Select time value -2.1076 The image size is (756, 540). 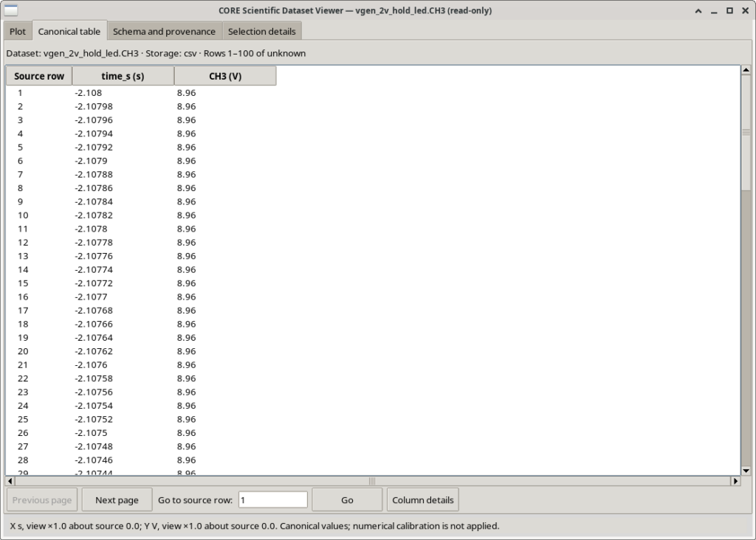point(91,364)
